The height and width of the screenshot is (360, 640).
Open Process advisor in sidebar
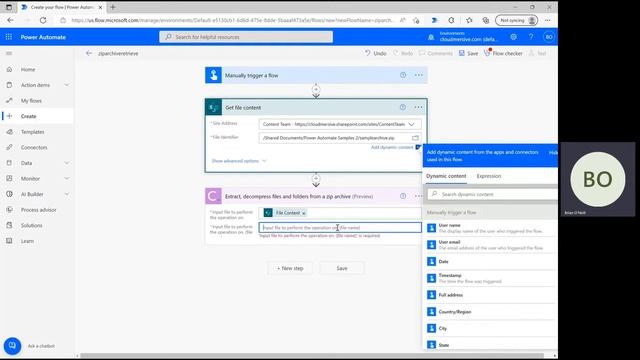coord(38,210)
